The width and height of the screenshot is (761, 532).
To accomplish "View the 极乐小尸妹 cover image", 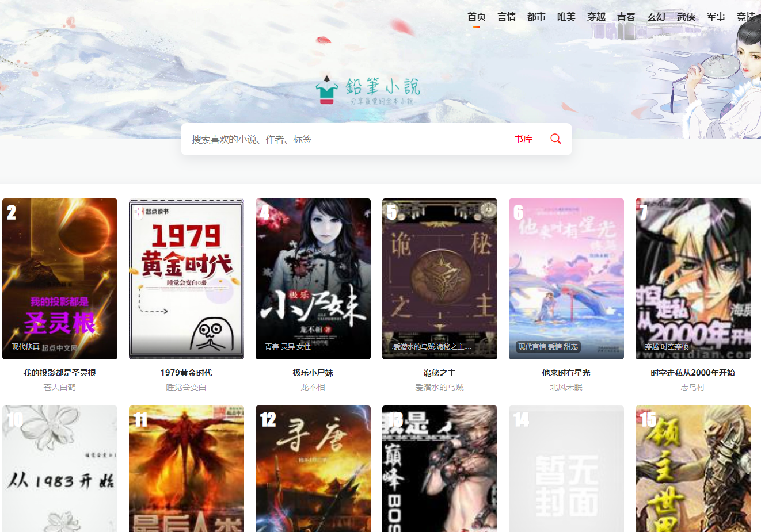I will (x=313, y=279).
